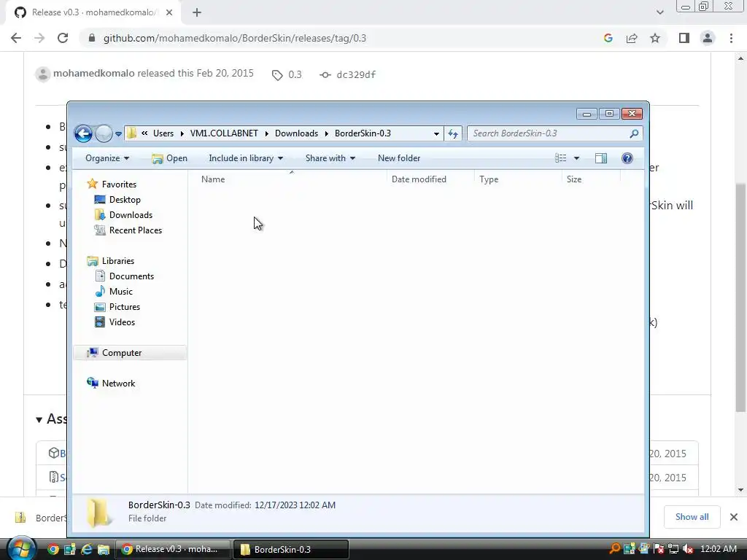The image size is (747, 560).
Task: Open the Windows Start orb
Action: click(x=21, y=548)
